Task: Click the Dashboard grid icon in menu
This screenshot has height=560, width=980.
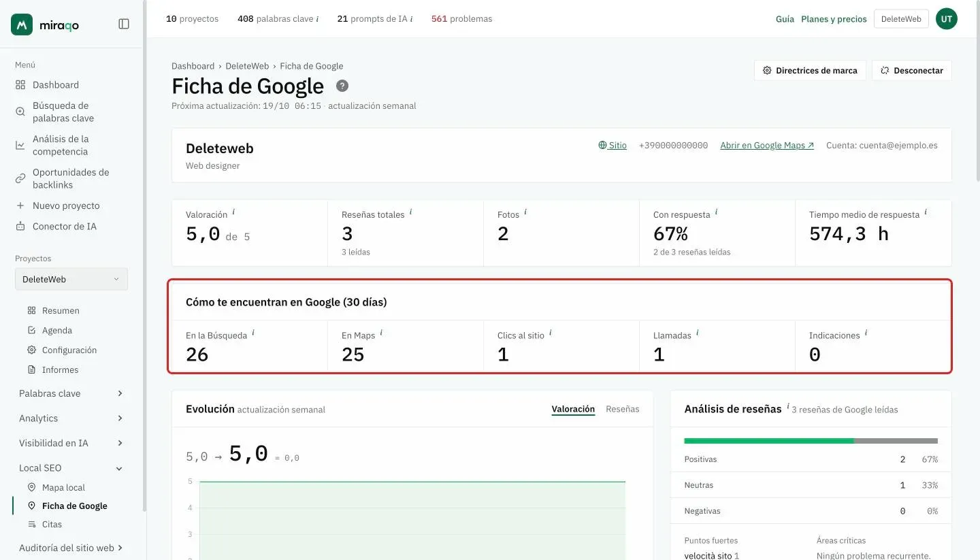Action: click(x=20, y=85)
